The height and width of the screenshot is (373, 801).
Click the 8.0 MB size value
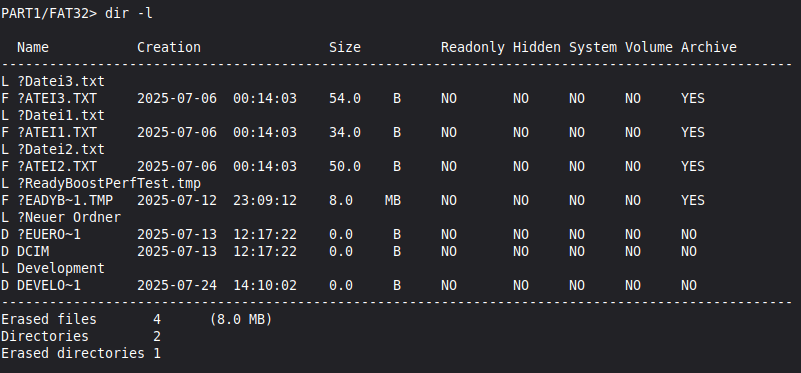tap(365, 200)
